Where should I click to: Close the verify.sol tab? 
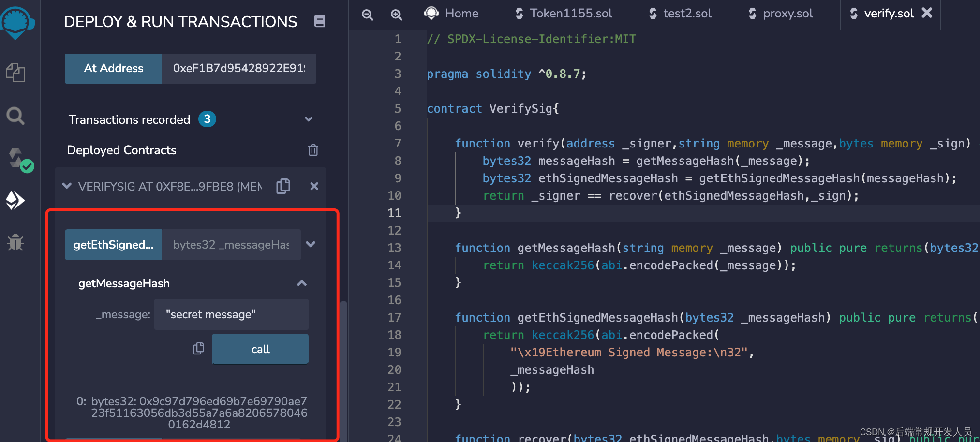click(x=927, y=13)
